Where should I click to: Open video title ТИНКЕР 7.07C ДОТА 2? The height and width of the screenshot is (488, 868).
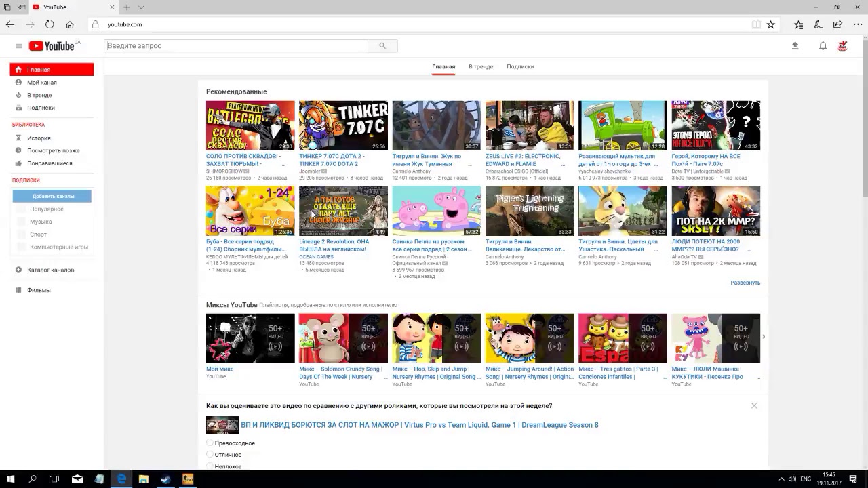click(x=332, y=160)
